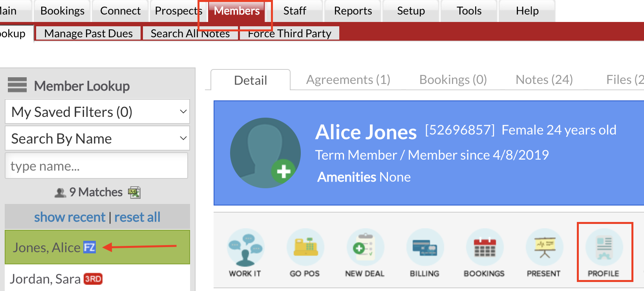644x291 pixels.
Task: Click the show recent link
Action: [x=70, y=216]
